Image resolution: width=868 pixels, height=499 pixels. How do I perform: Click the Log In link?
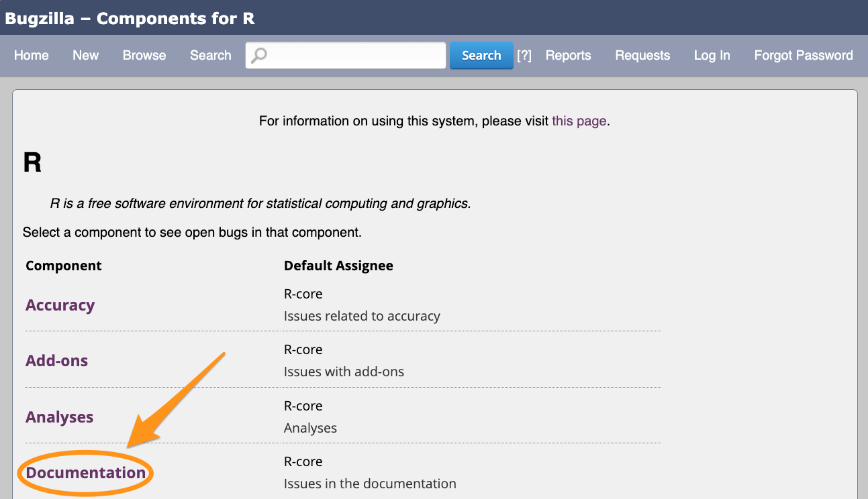pos(712,56)
